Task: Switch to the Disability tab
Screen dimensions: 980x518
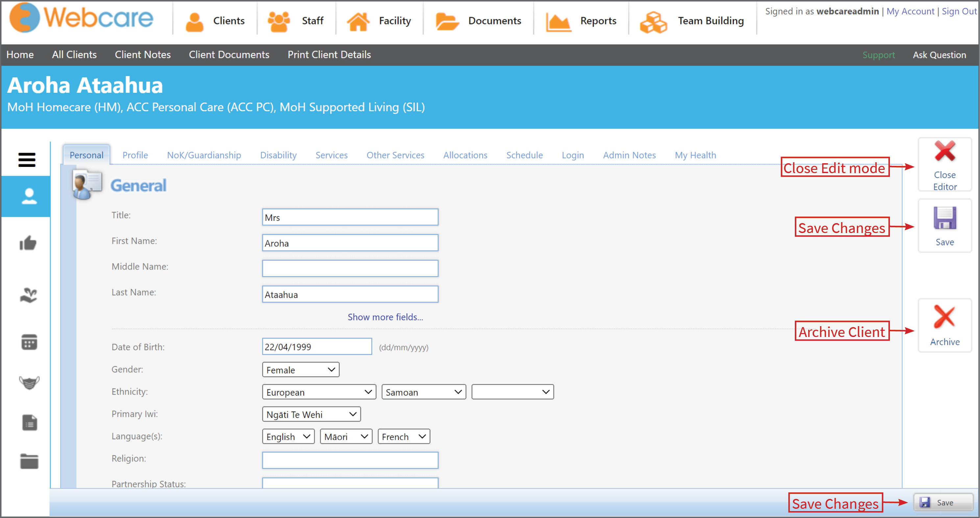Action: coord(278,155)
